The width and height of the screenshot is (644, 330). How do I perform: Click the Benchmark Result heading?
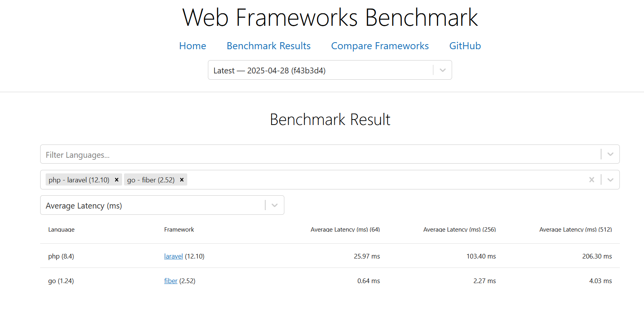coord(330,120)
